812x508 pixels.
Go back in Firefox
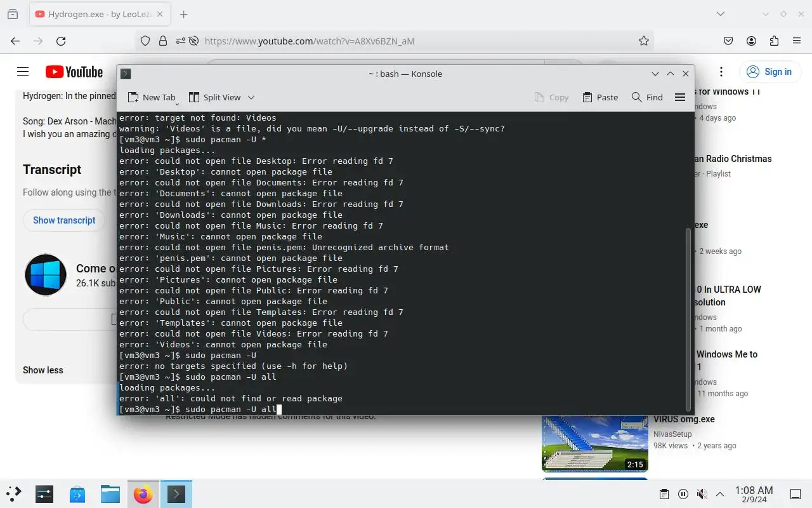tap(15, 41)
